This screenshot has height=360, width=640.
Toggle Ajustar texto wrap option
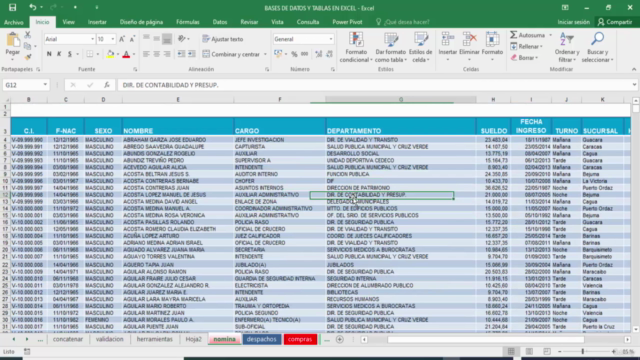click(x=223, y=39)
